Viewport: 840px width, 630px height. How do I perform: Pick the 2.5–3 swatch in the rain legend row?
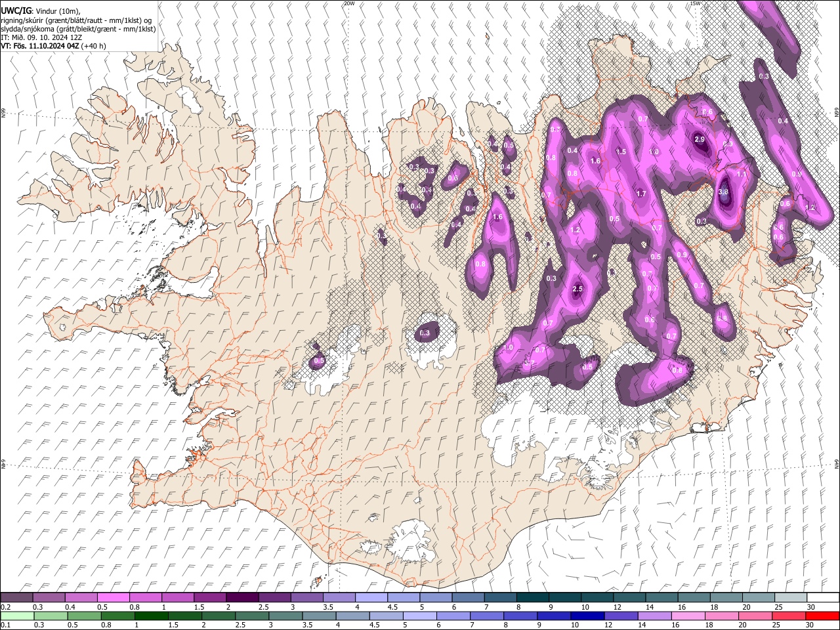click(253, 616)
